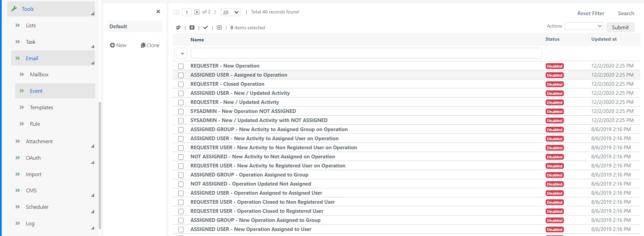Viewport: 644px width, 236px height.
Task: Open the Tools menu section
Action: tap(51, 9)
